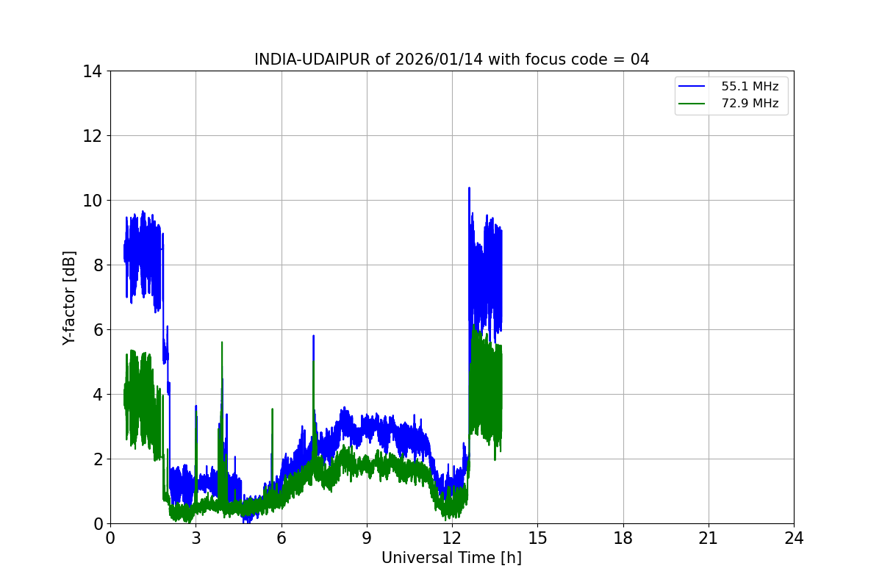Click the x-axis tick label 24
Screen dimensions: 882x588
click(x=794, y=538)
